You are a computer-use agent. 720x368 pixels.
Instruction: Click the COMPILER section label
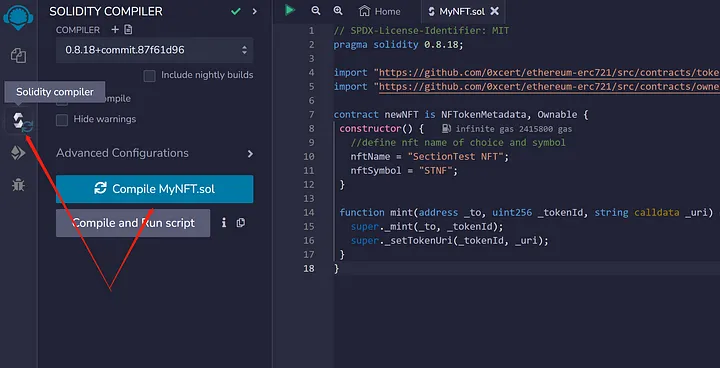tap(78, 30)
